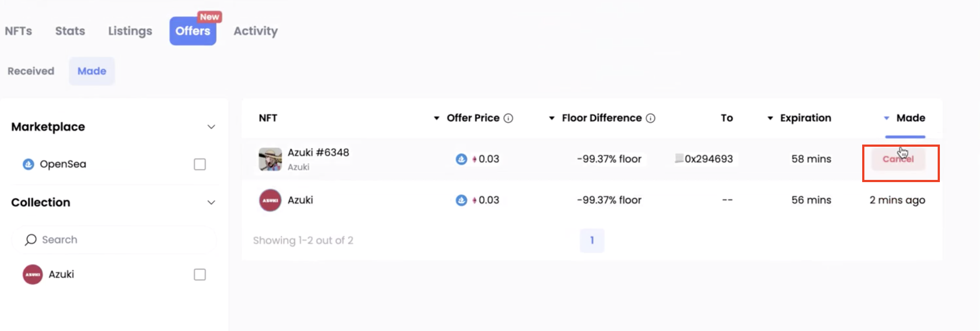Open the NFTs tab
The height and width of the screenshot is (331, 980).
pyautogui.click(x=18, y=31)
